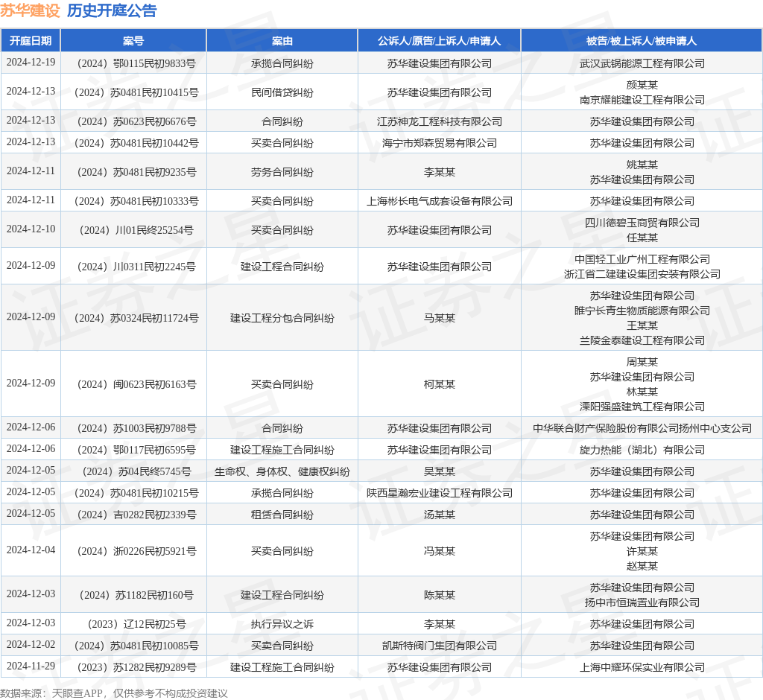Screen dimensions: 763x700
Task: Click case number (2024)川01民终25254号
Action: (x=137, y=230)
